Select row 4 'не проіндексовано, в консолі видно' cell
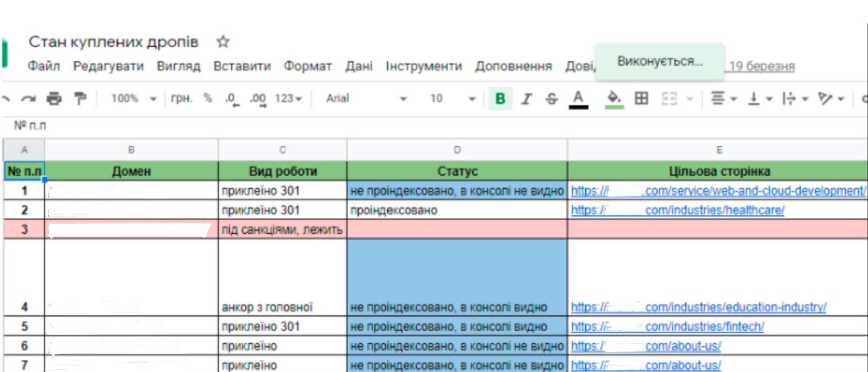868x372 pixels. coord(457,278)
